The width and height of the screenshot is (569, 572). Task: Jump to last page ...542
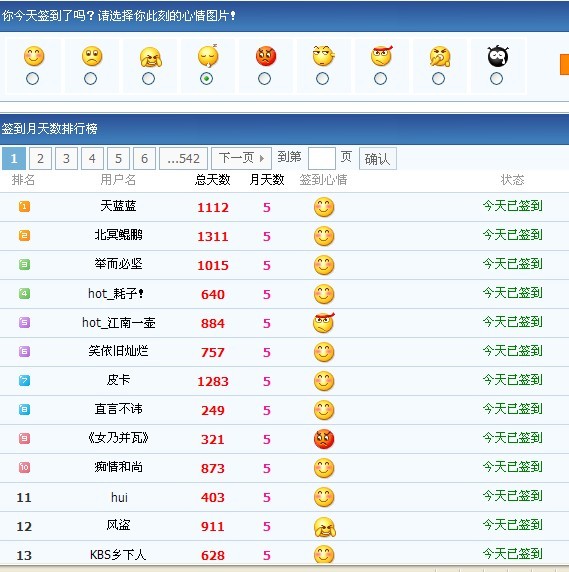pos(183,159)
